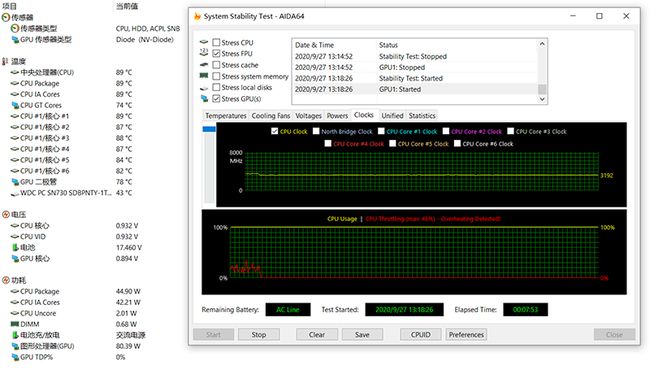Click the log list scroll up arrow
The width and height of the screenshot is (650, 370).
pos(542,44)
